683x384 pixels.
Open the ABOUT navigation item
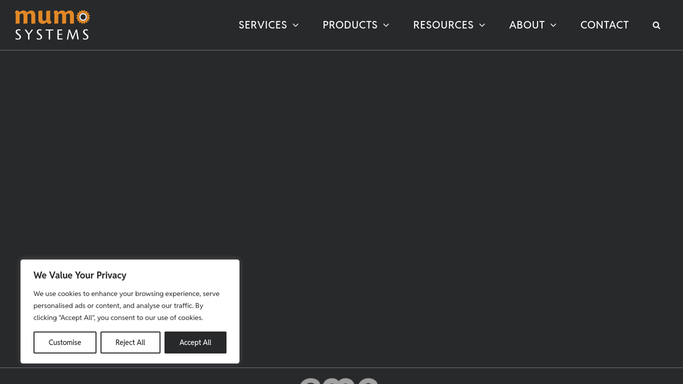pos(527,25)
